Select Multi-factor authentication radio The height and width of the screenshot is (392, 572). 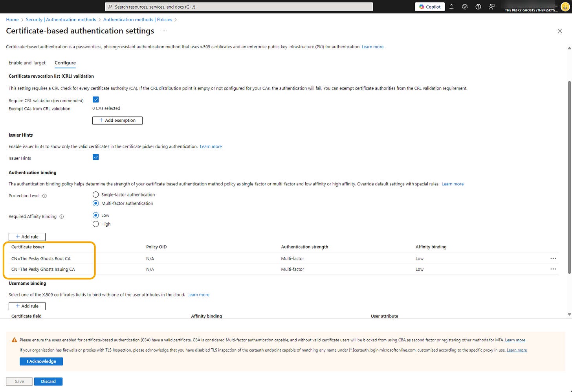tap(95, 203)
